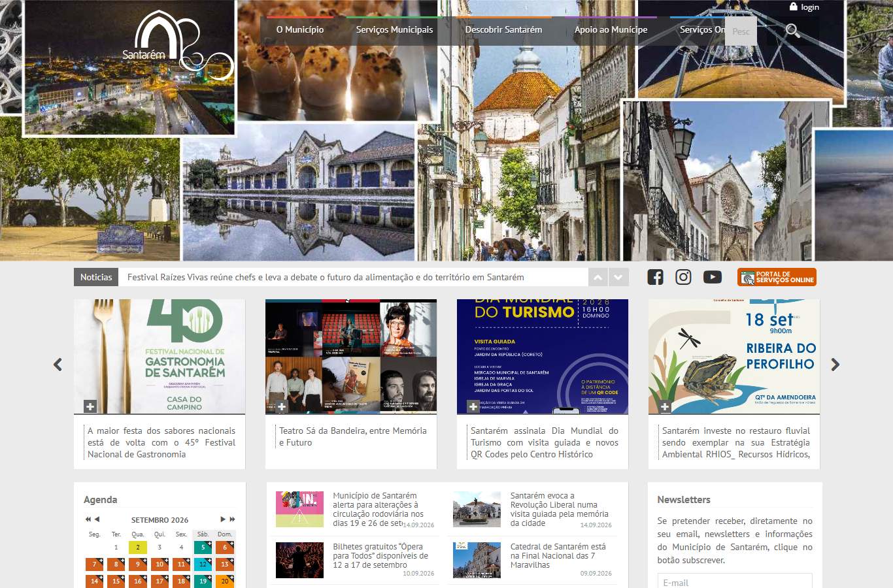The width and height of the screenshot is (893, 588).
Task: Open the Festival Raízes Vivas news headline
Action: 326,277
